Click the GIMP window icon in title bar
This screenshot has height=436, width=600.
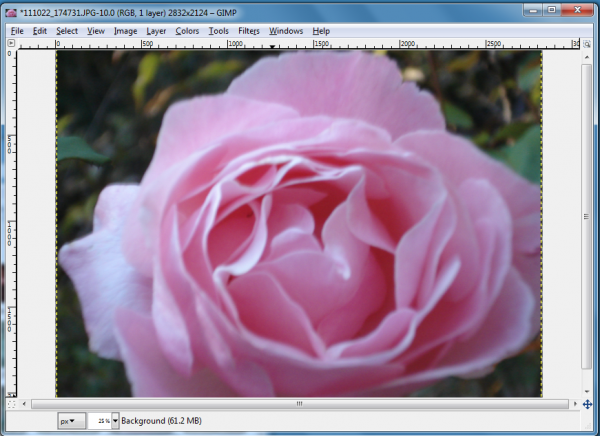(x=11, y=13)
